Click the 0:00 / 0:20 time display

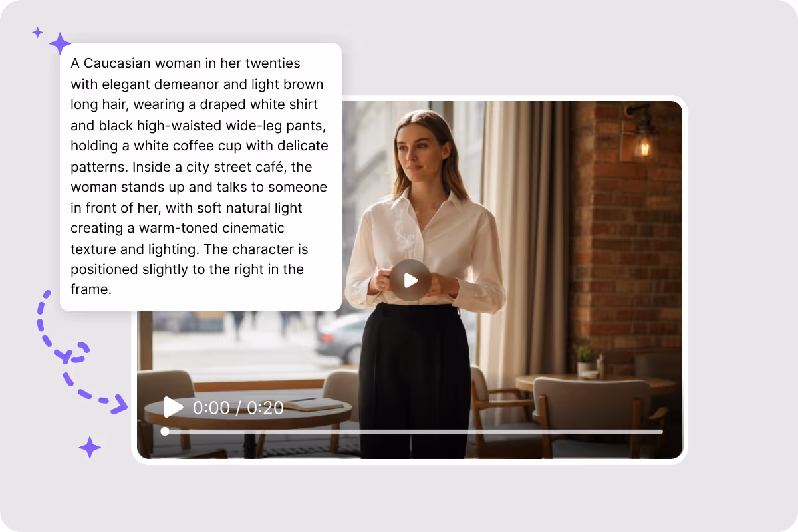pyautogui.click(x=238, y=408)
